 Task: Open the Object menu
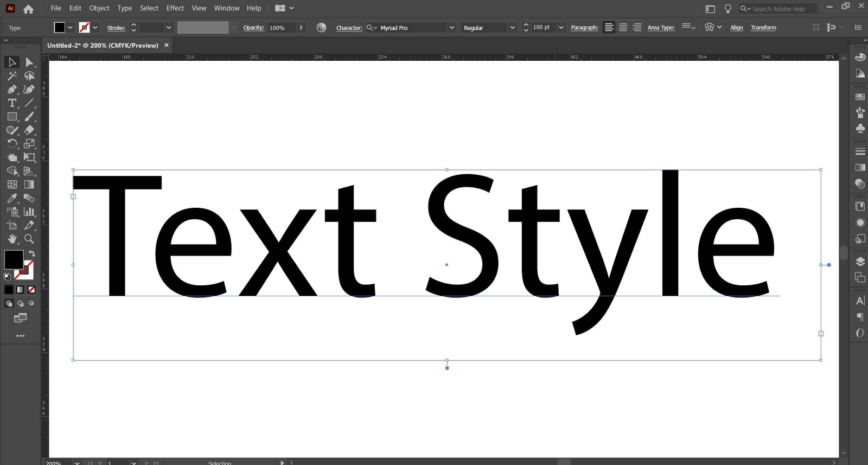tap(99, 8)
